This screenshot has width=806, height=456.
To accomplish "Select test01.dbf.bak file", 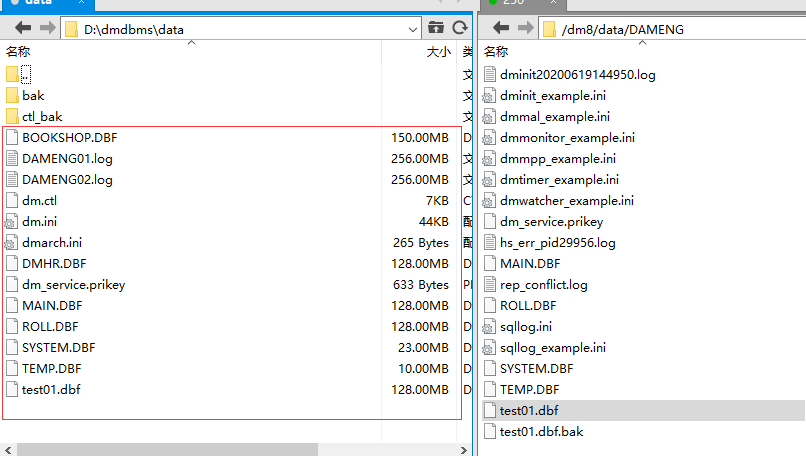I will (x=541, y=432).
